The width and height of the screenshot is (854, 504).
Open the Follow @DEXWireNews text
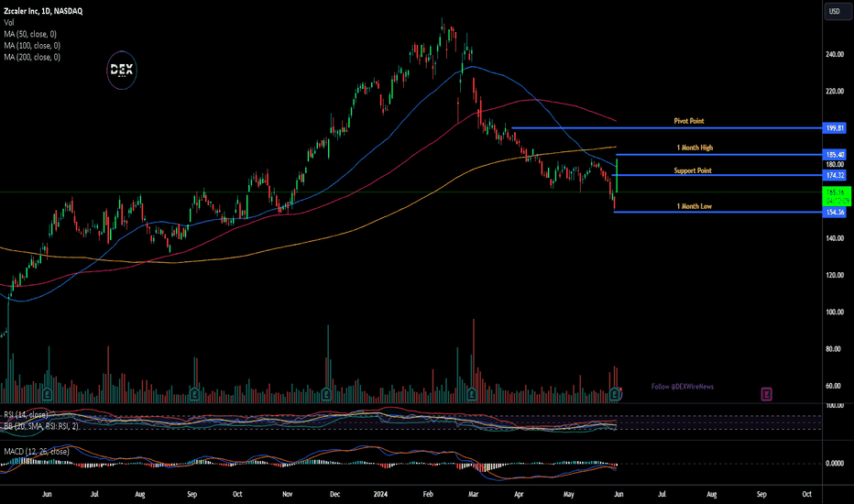(x=683, y=387)
